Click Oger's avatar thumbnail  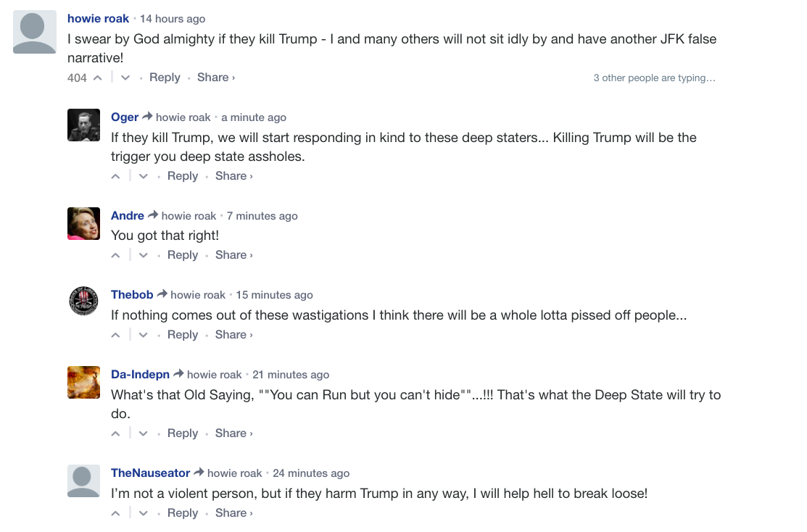click(x=83, y=125)
